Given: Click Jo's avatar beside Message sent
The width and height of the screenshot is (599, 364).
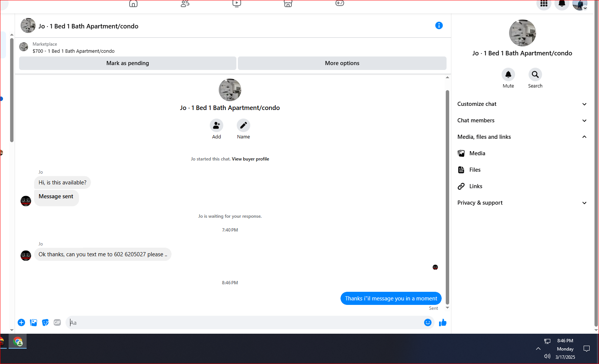Looking at the screenshot, I should click(26, 201).
